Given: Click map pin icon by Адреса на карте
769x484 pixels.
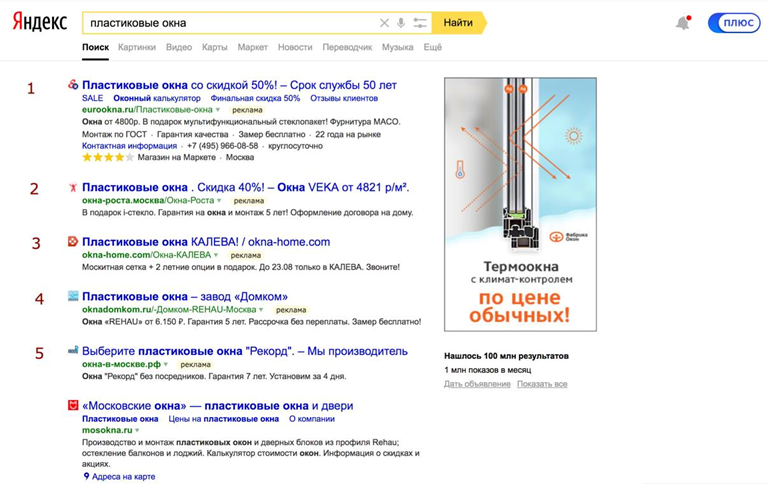Looking at the screenshot, I should [x=86, y=476].
